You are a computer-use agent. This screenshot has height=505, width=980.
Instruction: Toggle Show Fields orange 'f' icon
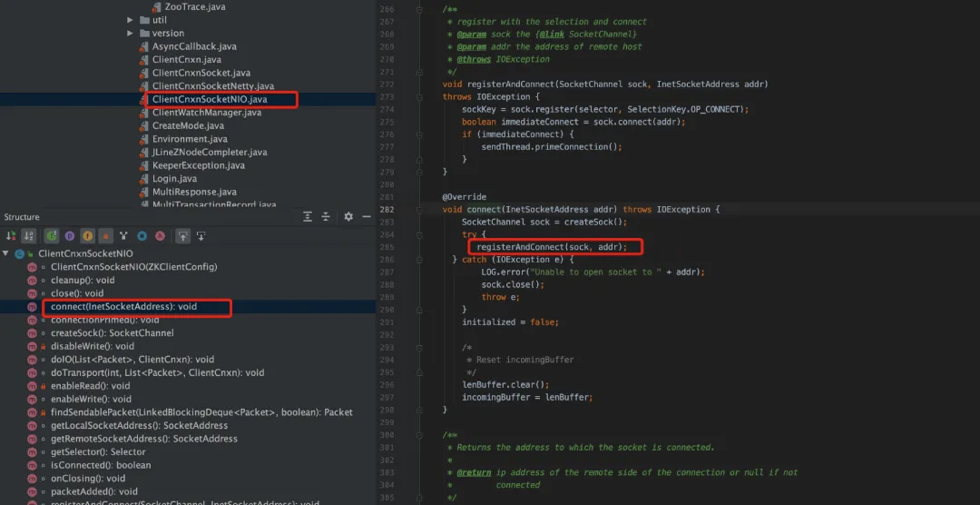88,236
